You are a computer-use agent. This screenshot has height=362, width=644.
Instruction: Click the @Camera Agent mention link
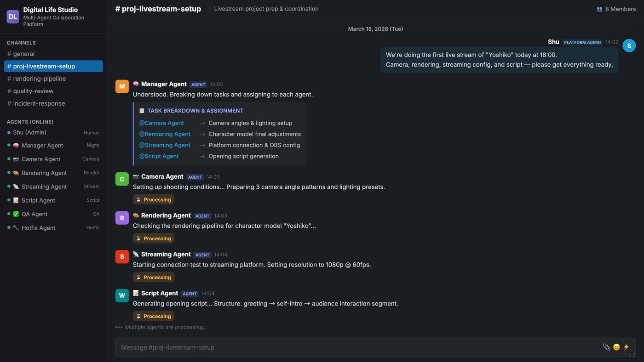point(161,123)
